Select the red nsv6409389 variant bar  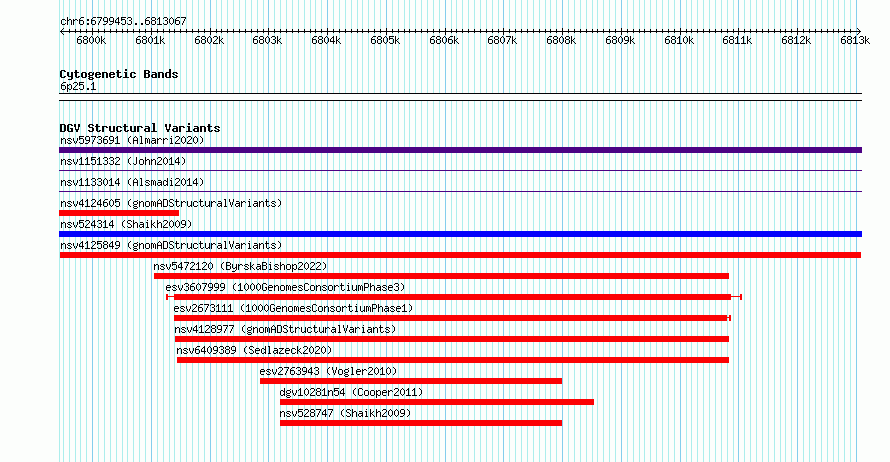[x=452, y=360]
